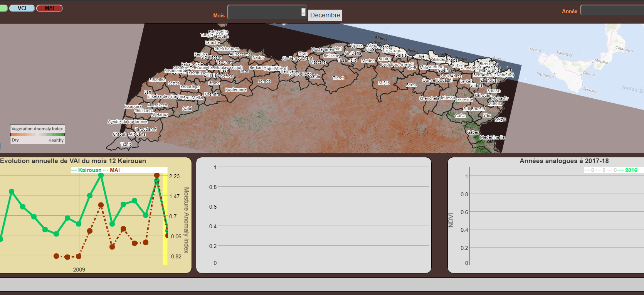Click the Al Haouz region label
The image size is (644, 295).
point(160,115)
